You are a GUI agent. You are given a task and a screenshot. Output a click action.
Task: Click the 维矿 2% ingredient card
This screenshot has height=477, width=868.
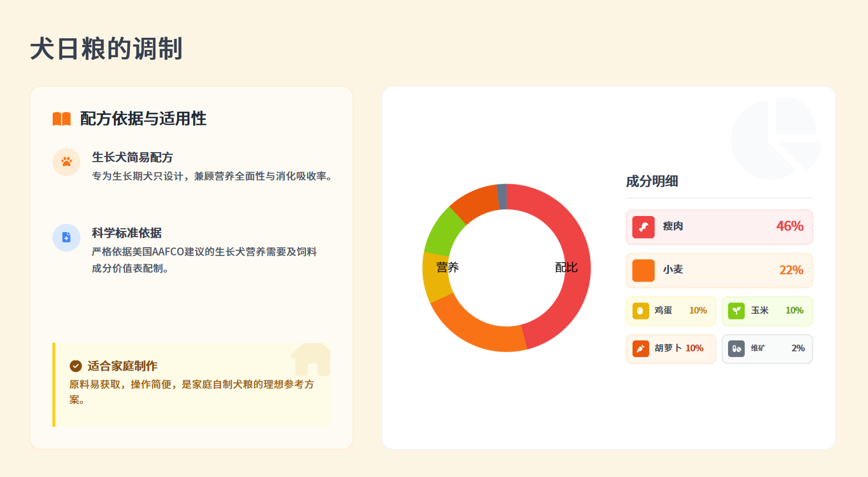point(767,349)
